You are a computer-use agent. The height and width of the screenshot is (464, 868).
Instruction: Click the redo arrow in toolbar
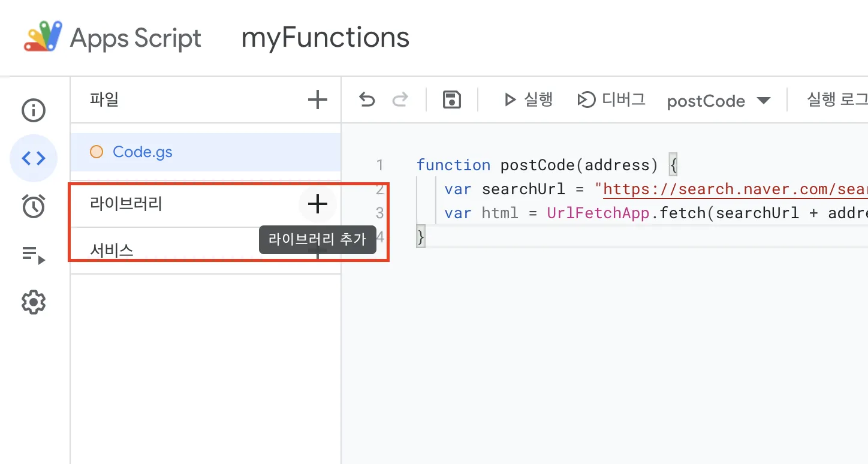tap(400, 100)
